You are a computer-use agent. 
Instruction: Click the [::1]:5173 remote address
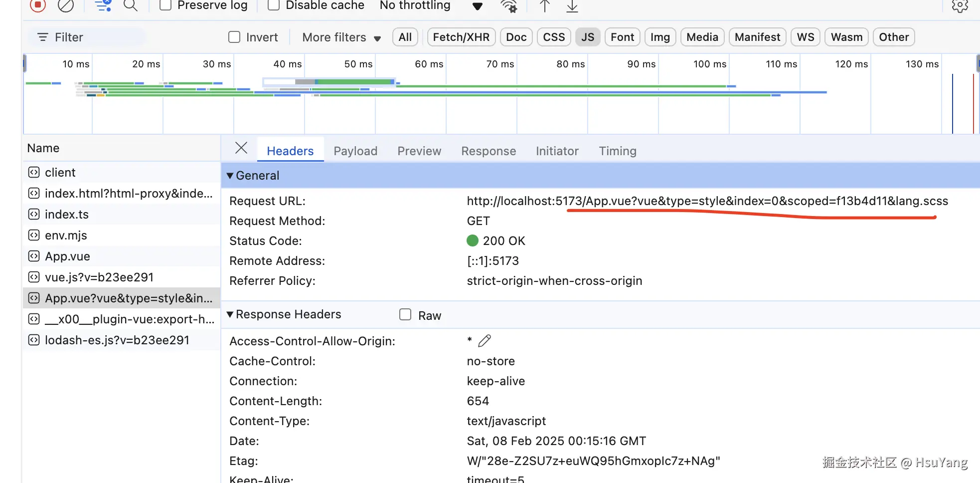[492, 261]
